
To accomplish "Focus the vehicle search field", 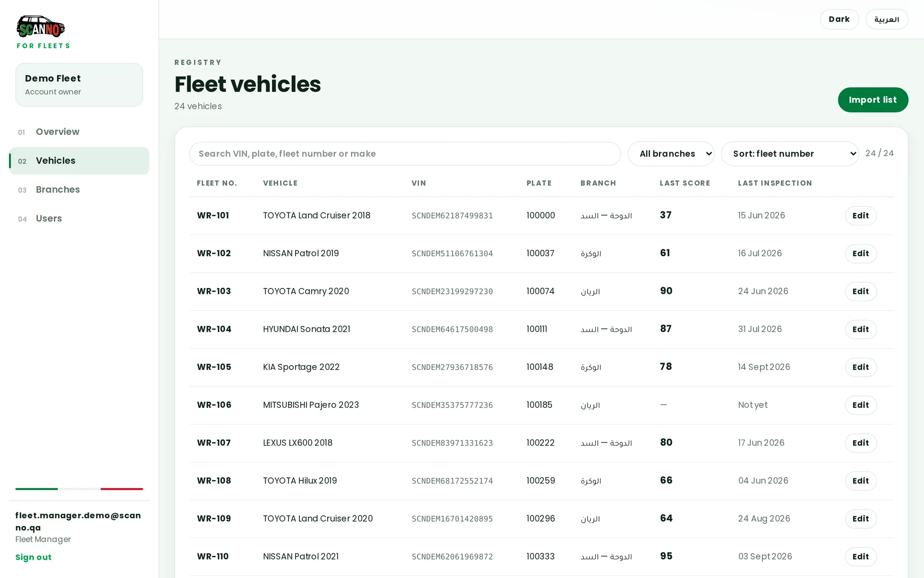I will coord(405,154).
